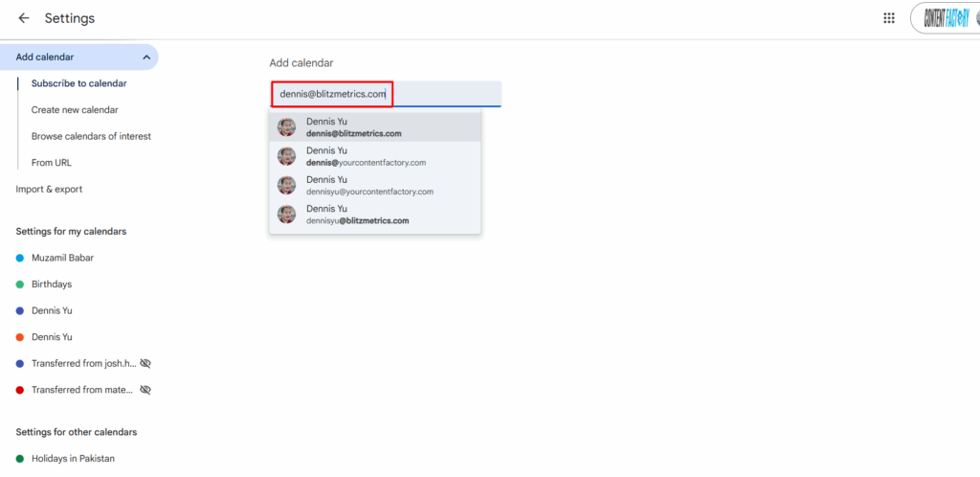Open the From URL option
This screenshot has width=980, height=477.
pyautogui.click(x=52, y=163)
